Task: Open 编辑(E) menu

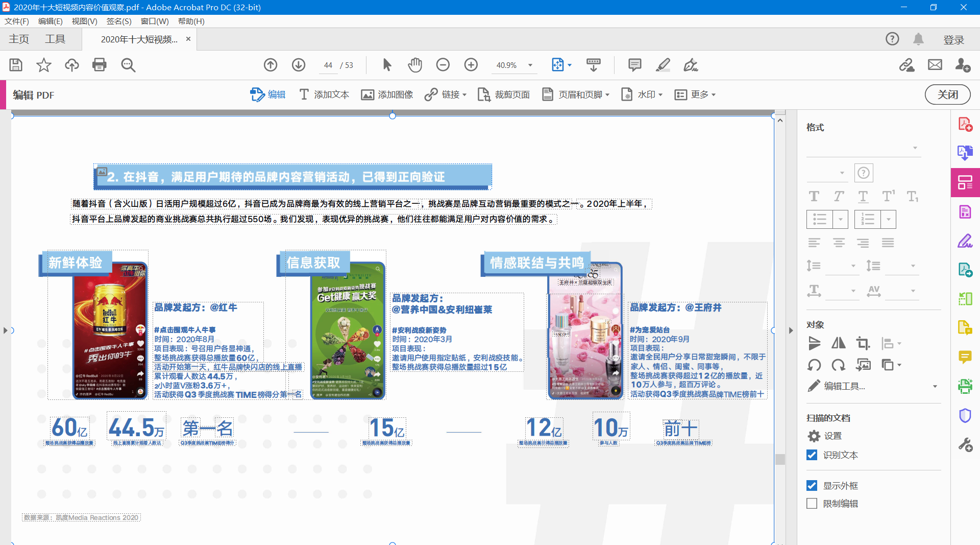Action: coord(50,21)
